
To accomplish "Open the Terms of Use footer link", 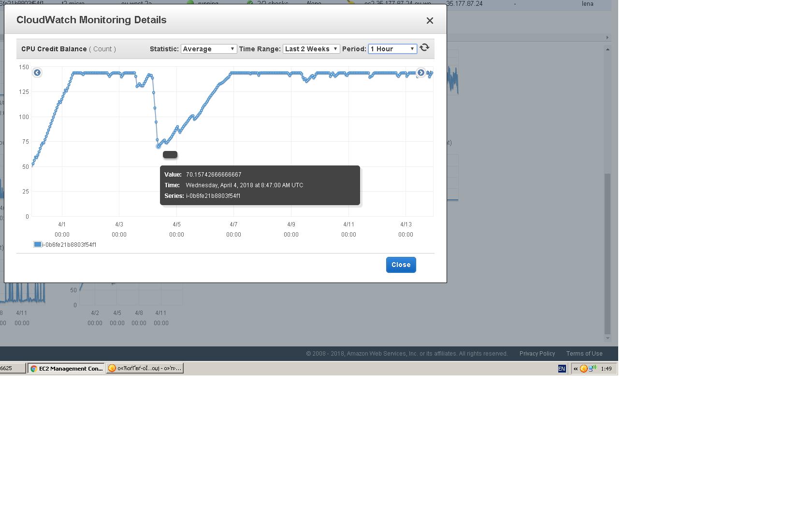I will pyautogui.click(x=584, y=354).
